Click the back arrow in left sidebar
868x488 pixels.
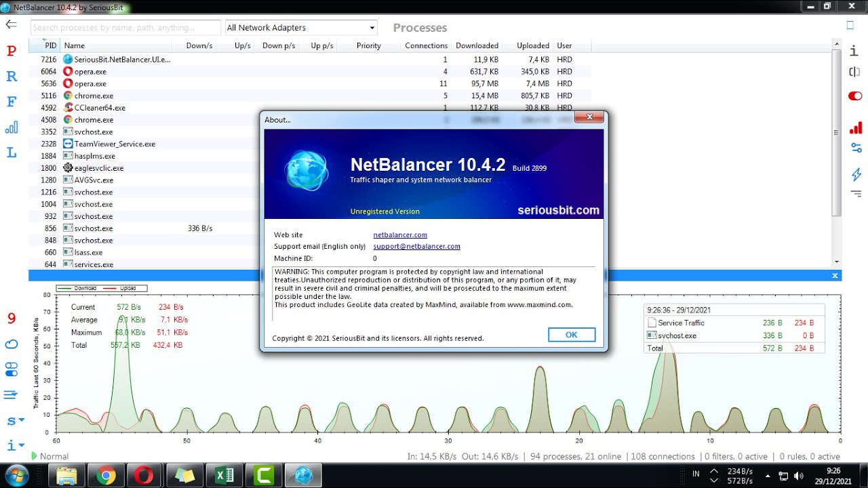[x=11, y=24]
